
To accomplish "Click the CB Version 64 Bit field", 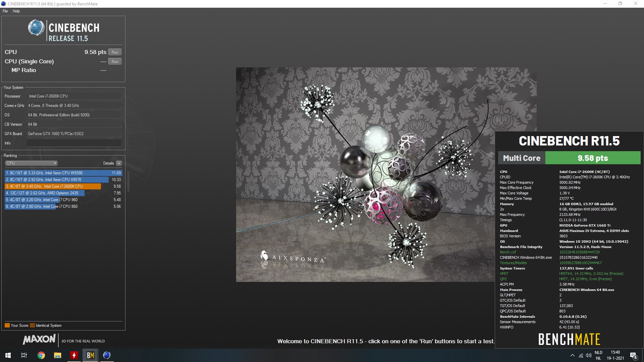I will pyautogui.click(x=74, y=124).
